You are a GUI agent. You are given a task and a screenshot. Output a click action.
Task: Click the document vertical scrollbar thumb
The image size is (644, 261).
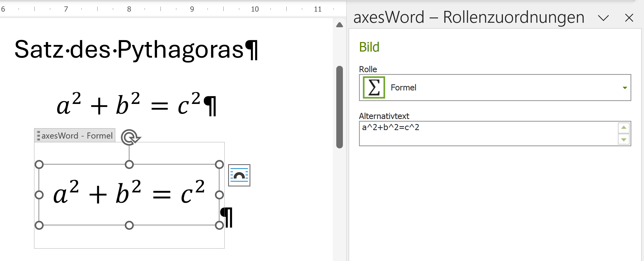click(x=340, y=107)
